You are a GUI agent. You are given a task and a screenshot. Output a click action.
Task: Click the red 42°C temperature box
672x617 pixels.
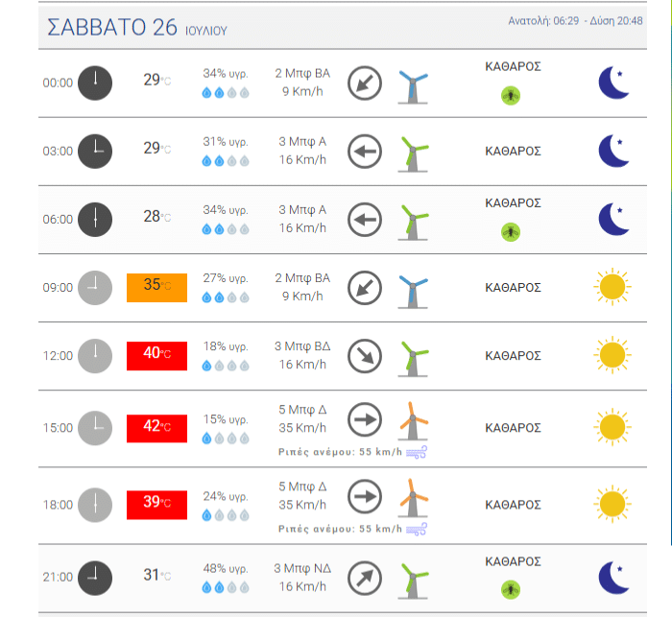156,429
